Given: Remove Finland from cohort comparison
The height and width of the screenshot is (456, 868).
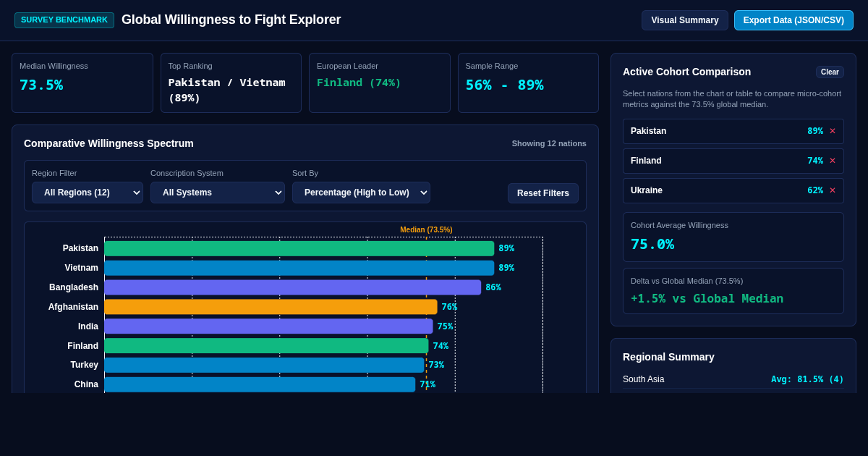Looking at the screenshot, I should tap(833, 161).
